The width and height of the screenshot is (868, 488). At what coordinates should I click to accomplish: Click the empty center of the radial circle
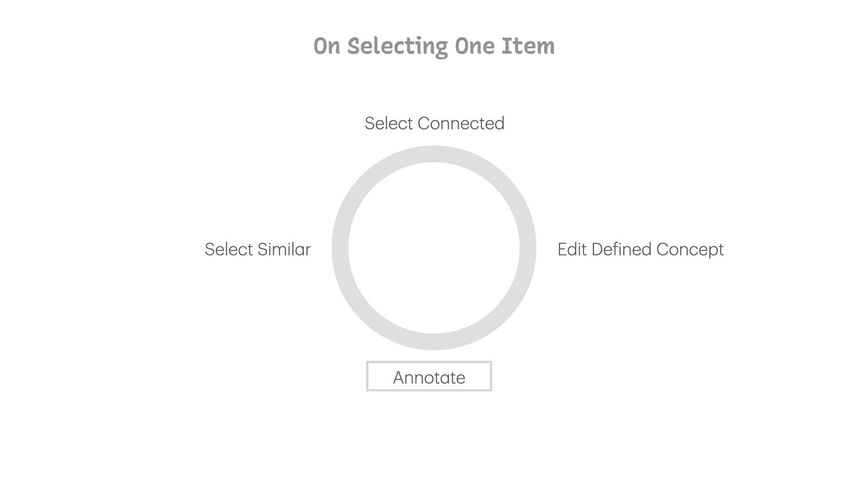coord(434,248)
